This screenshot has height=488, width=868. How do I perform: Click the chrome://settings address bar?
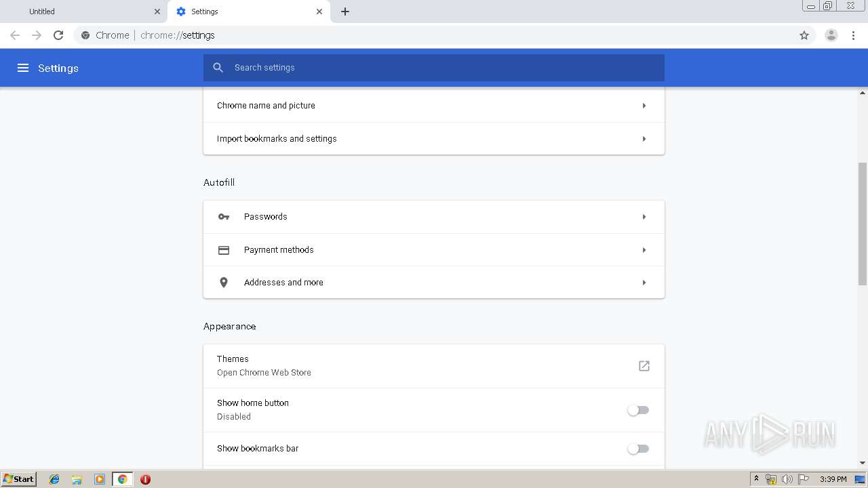tap(434, 35)
